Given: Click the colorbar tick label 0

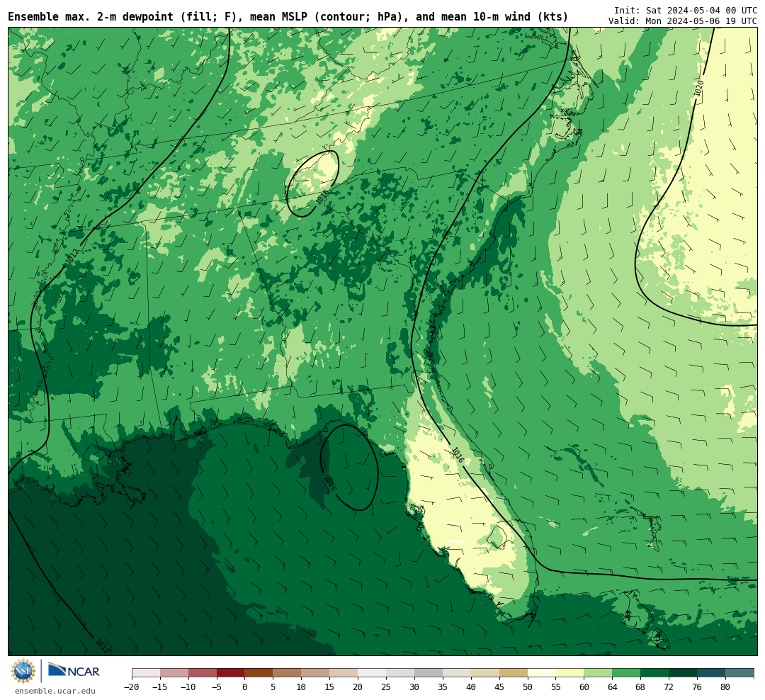Looking at the screenshot, I should [245, 687].
